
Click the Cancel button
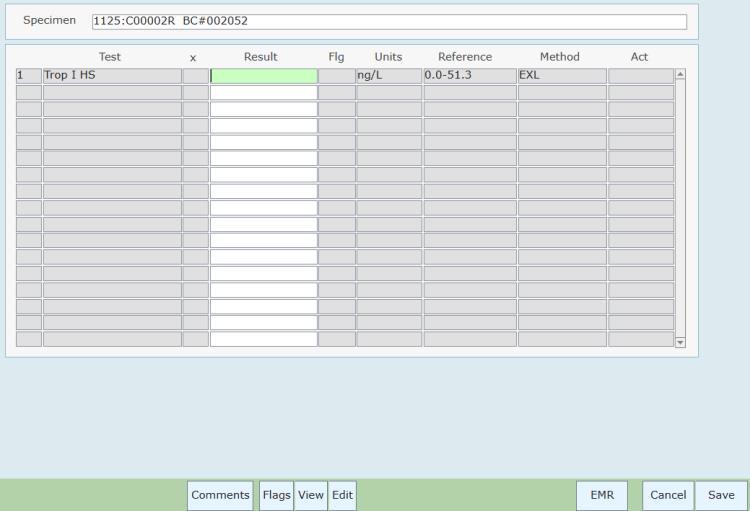(667, 495)
